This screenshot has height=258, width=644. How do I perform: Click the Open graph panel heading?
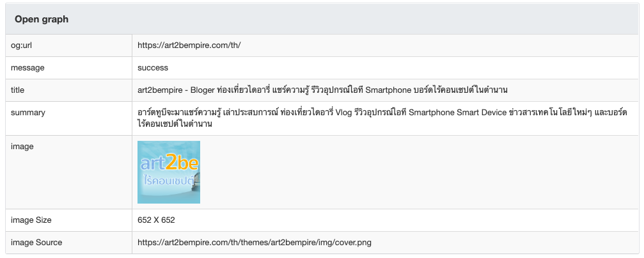click(x=42, y=19)
